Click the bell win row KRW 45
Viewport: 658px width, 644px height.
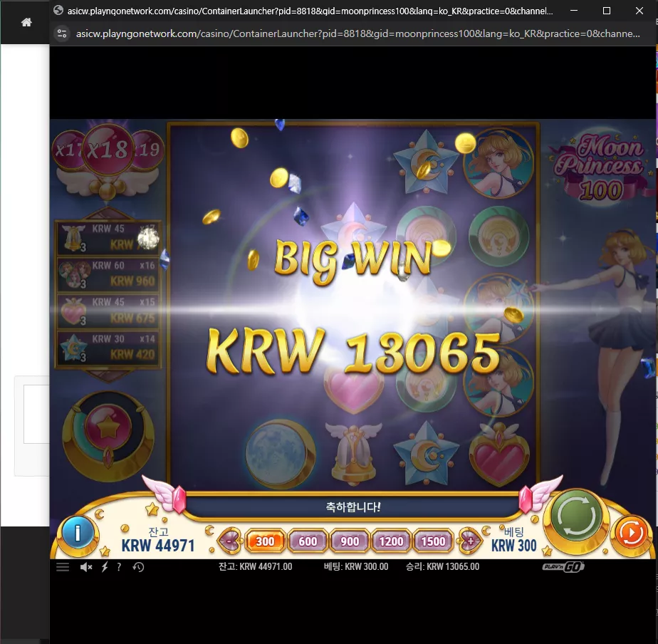[108, 238]
